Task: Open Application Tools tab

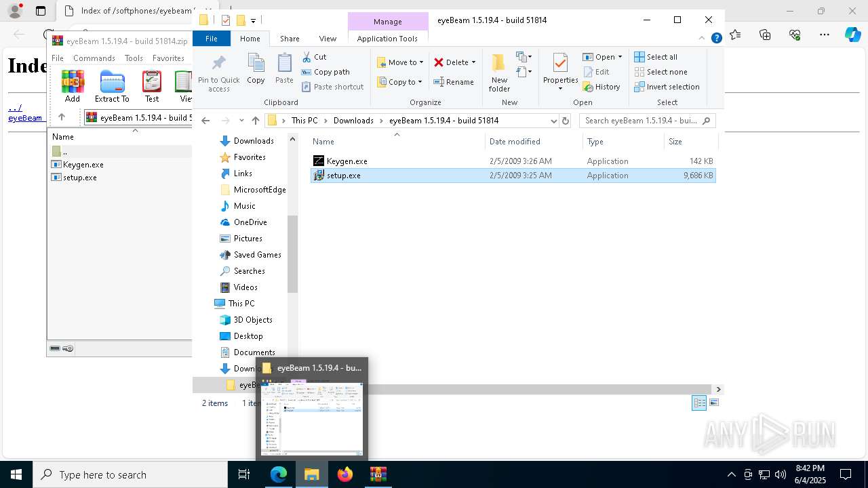Action: tap(387, 39)
